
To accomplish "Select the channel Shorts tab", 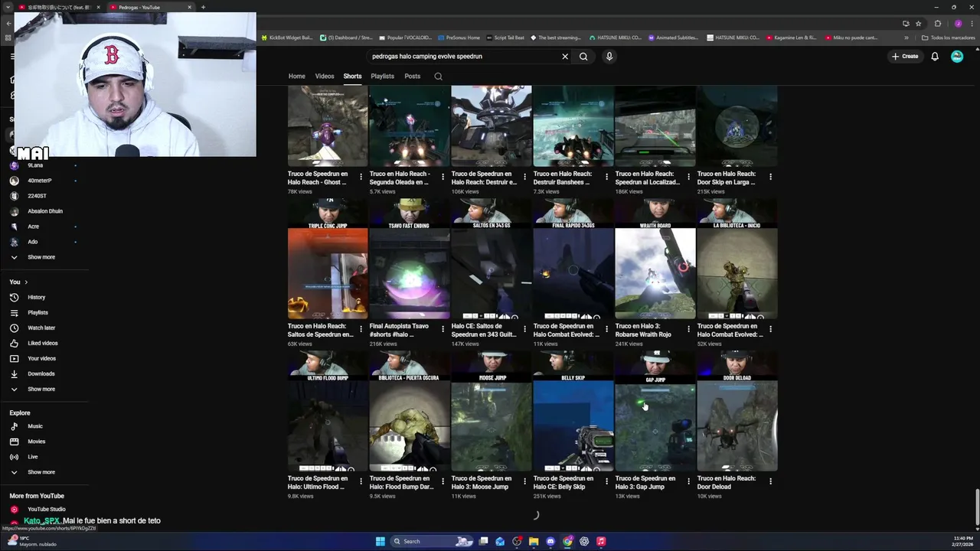I will [x=352, y=77].
